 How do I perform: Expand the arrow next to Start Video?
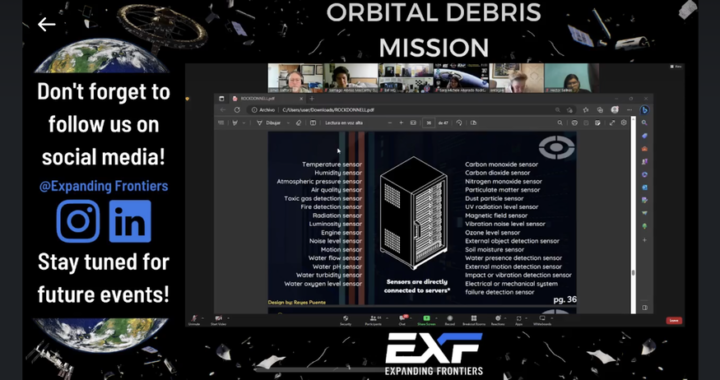[x=228, y=318]
